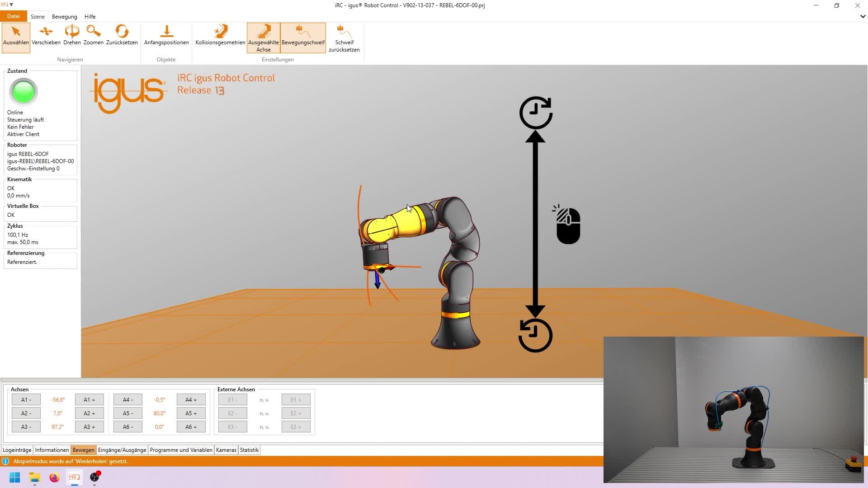Click the green Zustand status light

pos(24,92)
